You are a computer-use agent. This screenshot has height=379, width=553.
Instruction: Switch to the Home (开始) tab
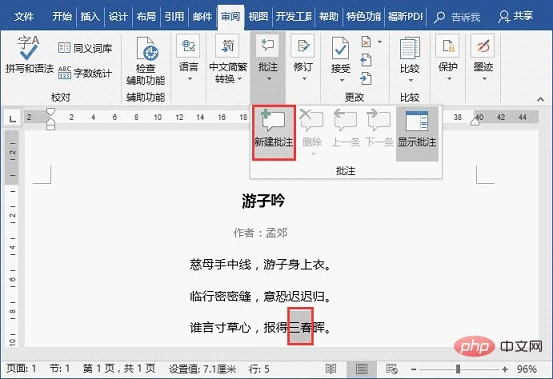click(62, 16)
